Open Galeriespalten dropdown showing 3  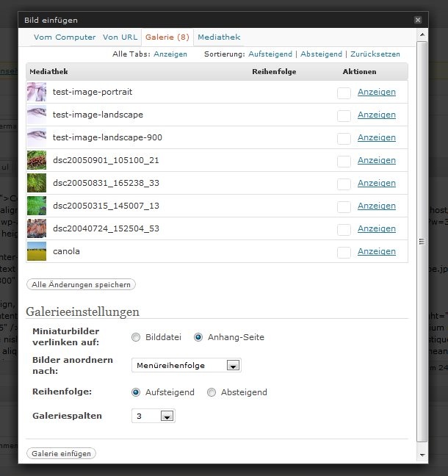pos(153,416)
